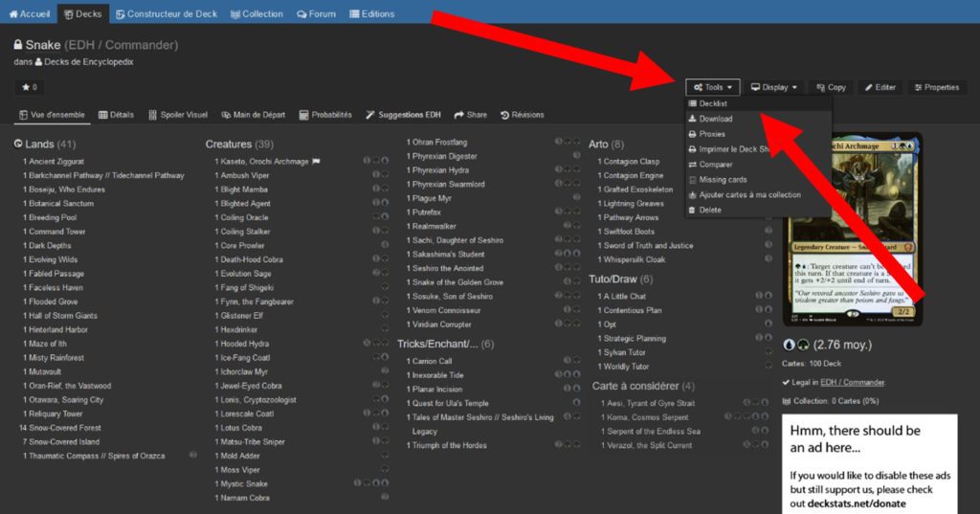Image resolution: width=980 pixels, height=514 pixels.
Task: Click Mystic Snake entry
Action: click(244, 484)
